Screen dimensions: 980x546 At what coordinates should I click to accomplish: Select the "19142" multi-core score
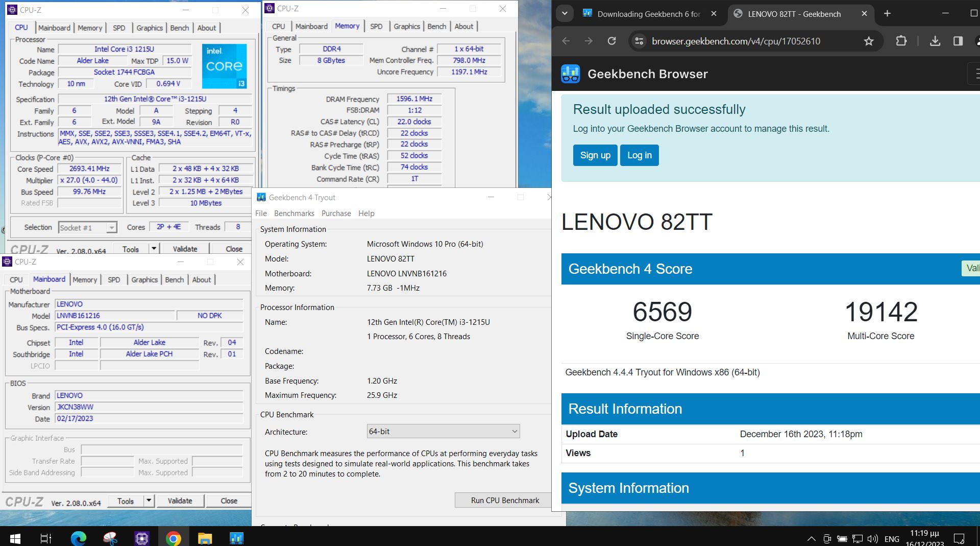tap(881, 312)
